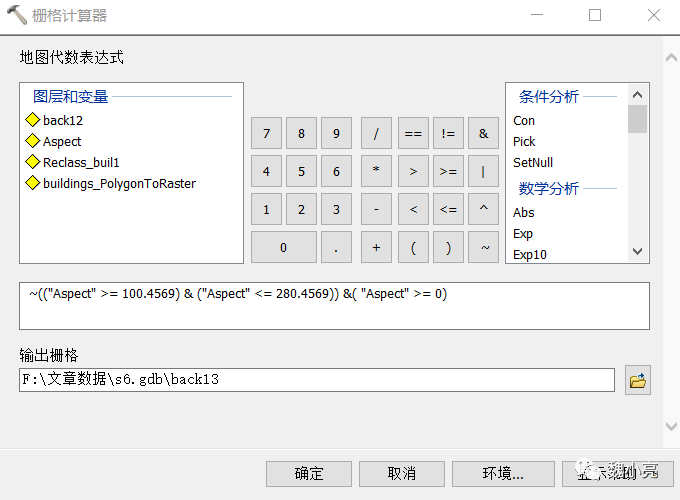
Task: Minimize the 栅格计算器 window
Action: click(x=537, y=15)
